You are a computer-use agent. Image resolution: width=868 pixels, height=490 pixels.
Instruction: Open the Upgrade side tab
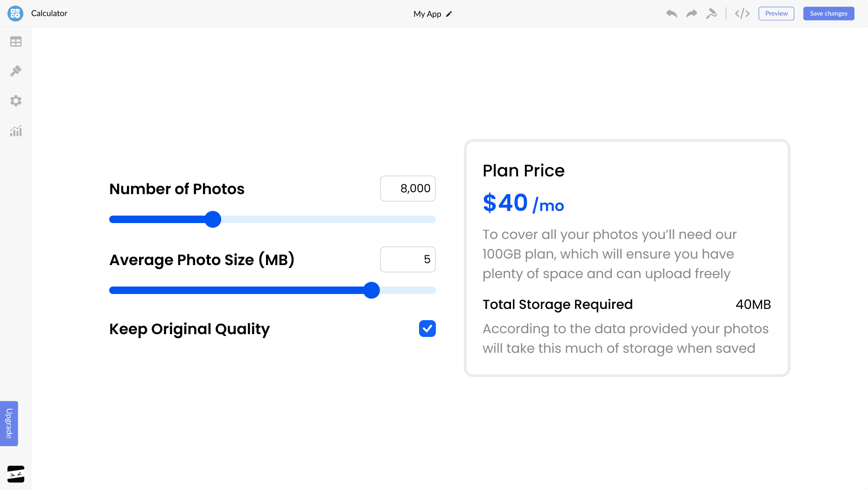tap(9, 423)
